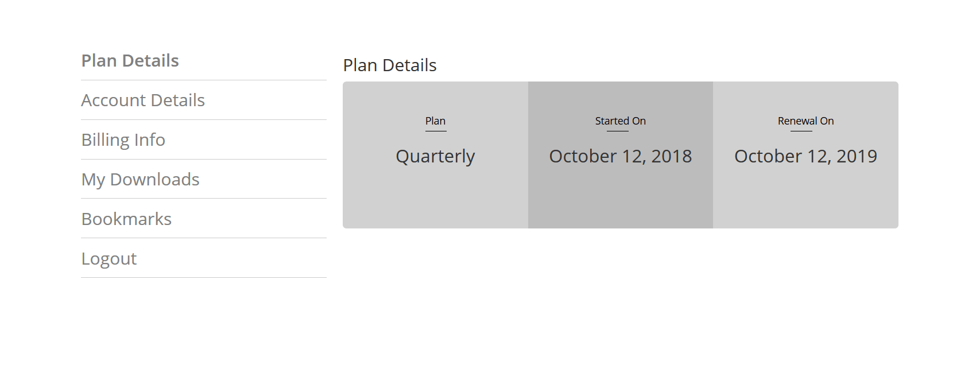
Task: Open the Billing Info page
Action: coord(123,140)
